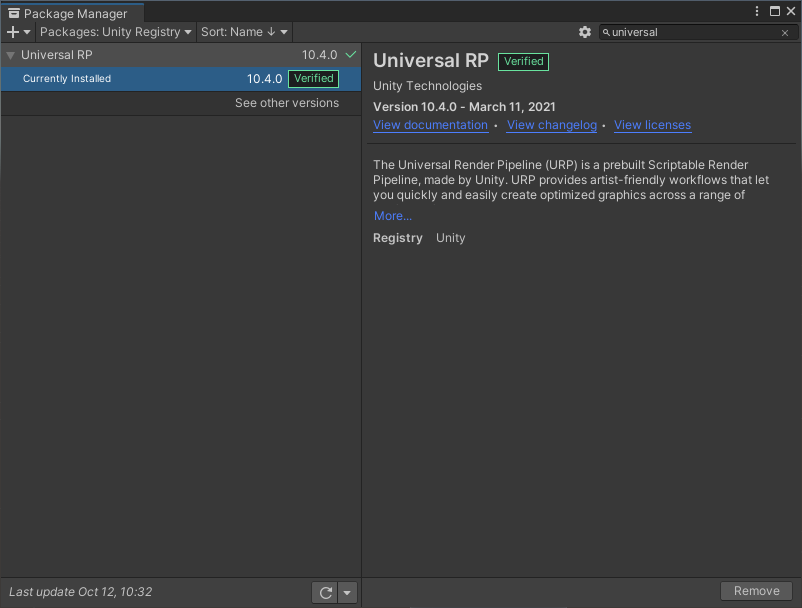Viewport: 802px width, 608px height.
Task: Expand description with More... link
Action: tap(392, 216)
